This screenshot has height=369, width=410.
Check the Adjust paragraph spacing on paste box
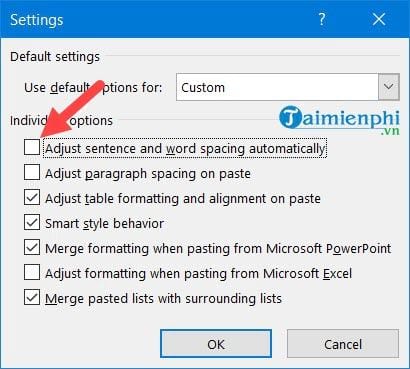(32, 172)
